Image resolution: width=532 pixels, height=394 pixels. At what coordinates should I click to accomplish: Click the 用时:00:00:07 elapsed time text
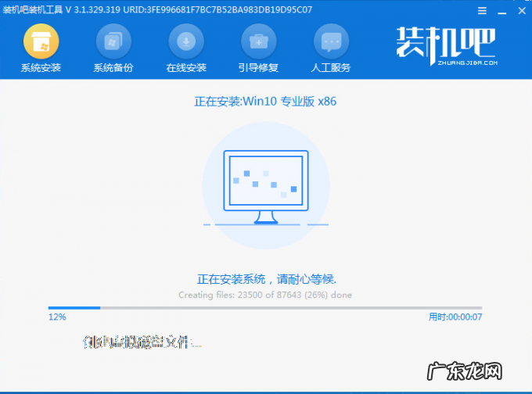pos(455,317)
